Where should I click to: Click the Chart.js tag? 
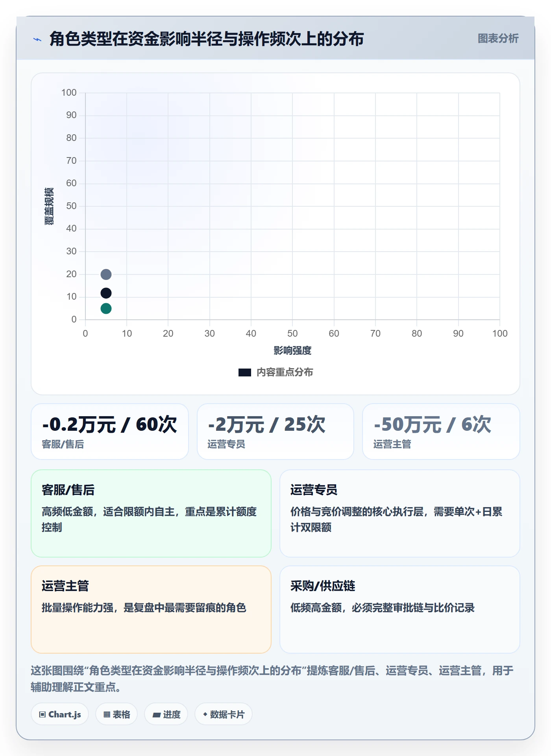coord(60,714)
